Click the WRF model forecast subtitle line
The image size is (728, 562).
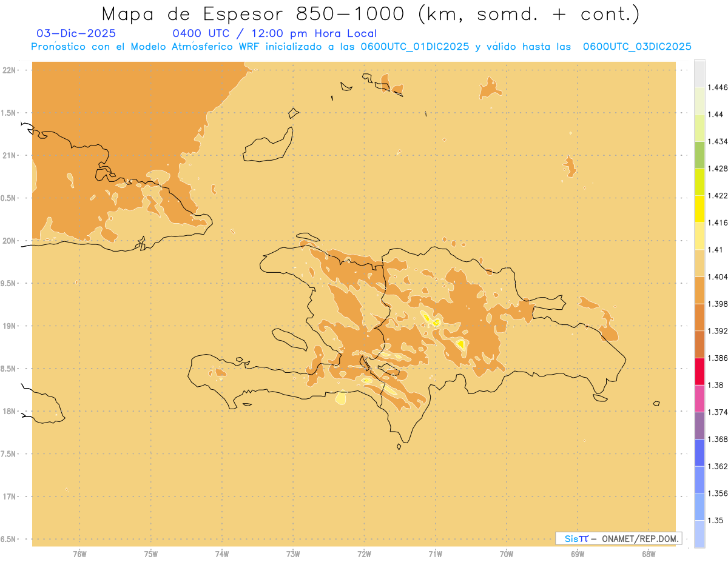click(x=362, y=47)
